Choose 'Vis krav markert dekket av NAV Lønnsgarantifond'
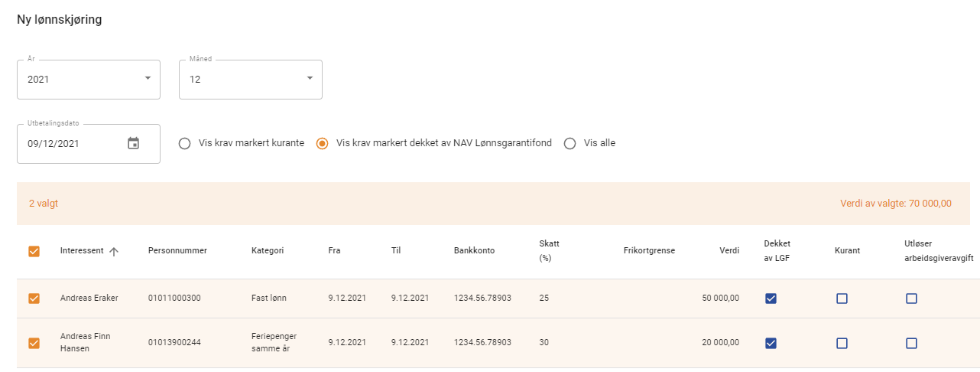This screenshot has width=980, height=372. (323, 143)
